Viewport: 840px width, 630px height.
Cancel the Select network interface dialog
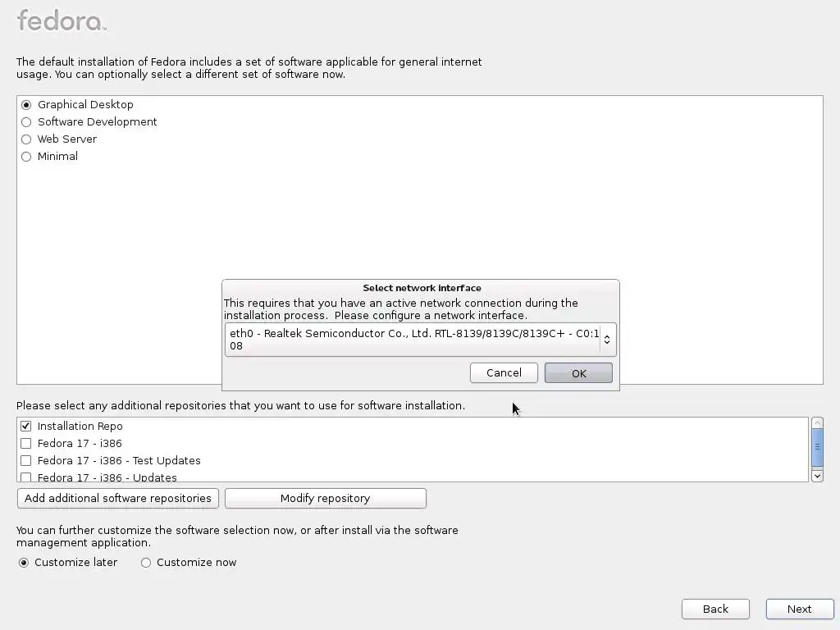click(504, 373)
